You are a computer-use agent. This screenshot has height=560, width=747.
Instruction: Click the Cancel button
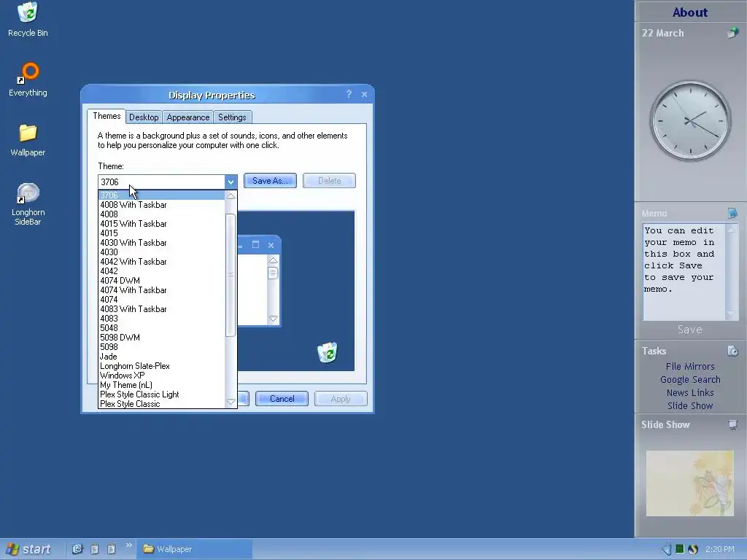pyautogui.click(x=282, y=399)
